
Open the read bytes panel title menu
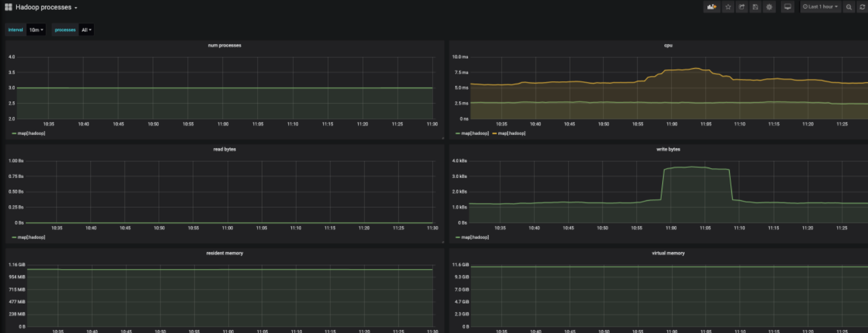coord(225,149)
